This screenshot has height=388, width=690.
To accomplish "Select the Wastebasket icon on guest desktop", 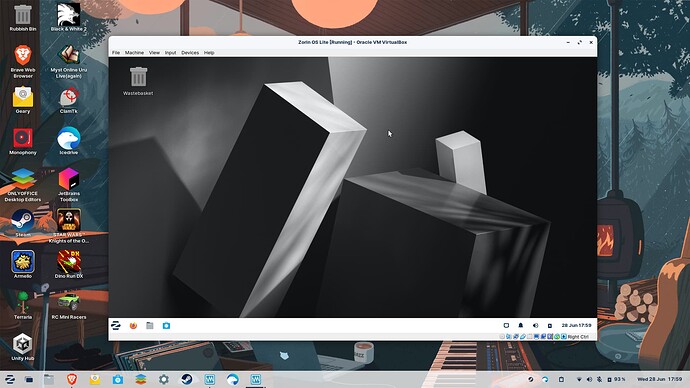I will pyautogui.click(x=138, y=81).
